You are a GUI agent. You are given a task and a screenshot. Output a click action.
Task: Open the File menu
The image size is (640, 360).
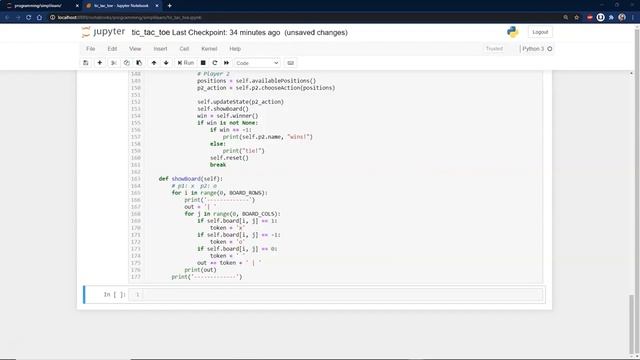click(91, 49)
